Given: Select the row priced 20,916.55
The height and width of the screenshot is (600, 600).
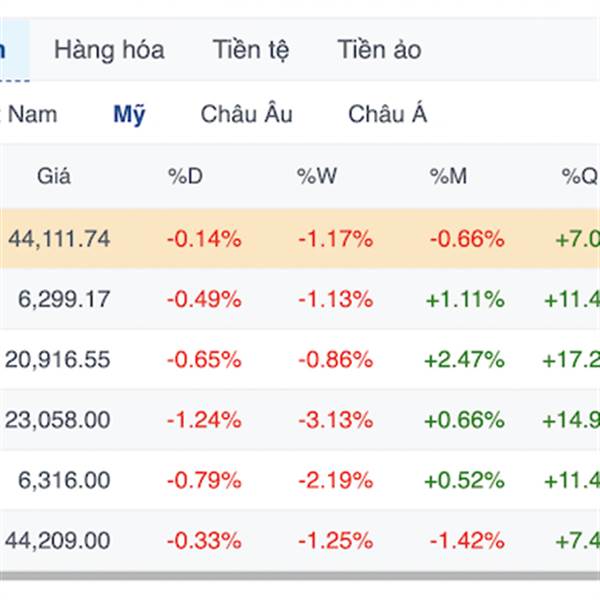Looking at the screenshot, I should pyautogui.click(x=300, y=359).
